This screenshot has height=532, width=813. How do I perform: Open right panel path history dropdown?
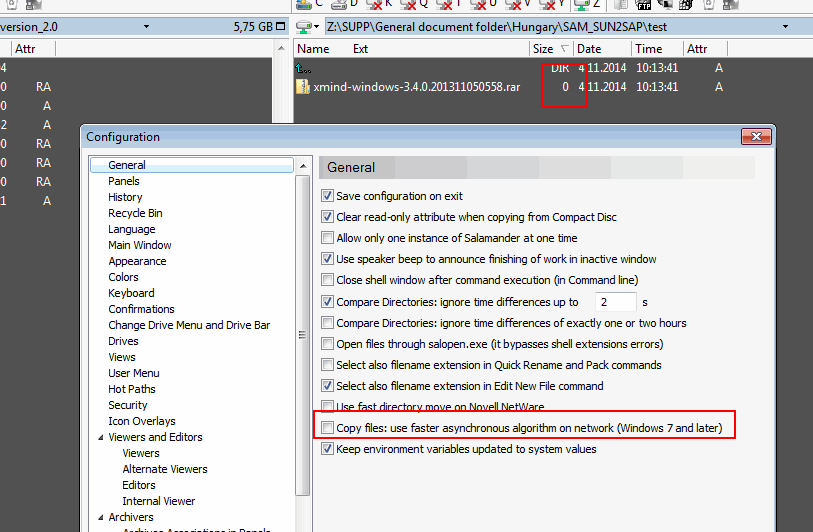point(786,26)
